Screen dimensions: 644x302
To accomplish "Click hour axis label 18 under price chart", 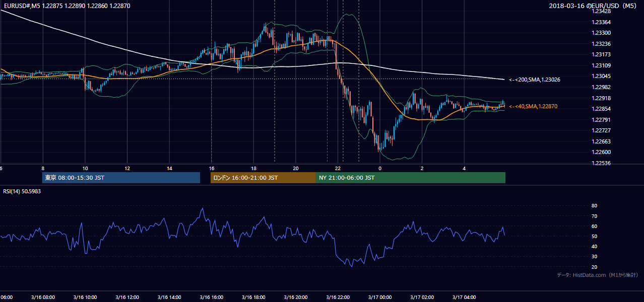I will click(253, 169).
